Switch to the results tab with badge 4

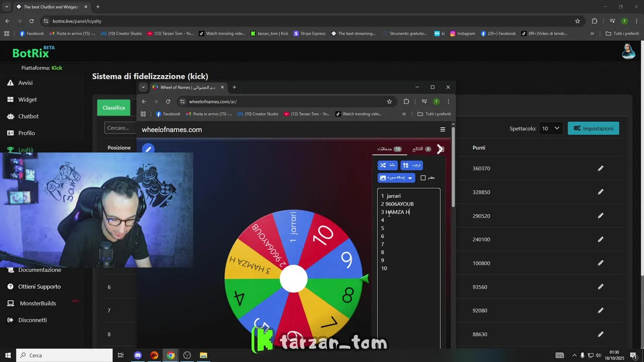pyautogui.click(x=422, y=149)
